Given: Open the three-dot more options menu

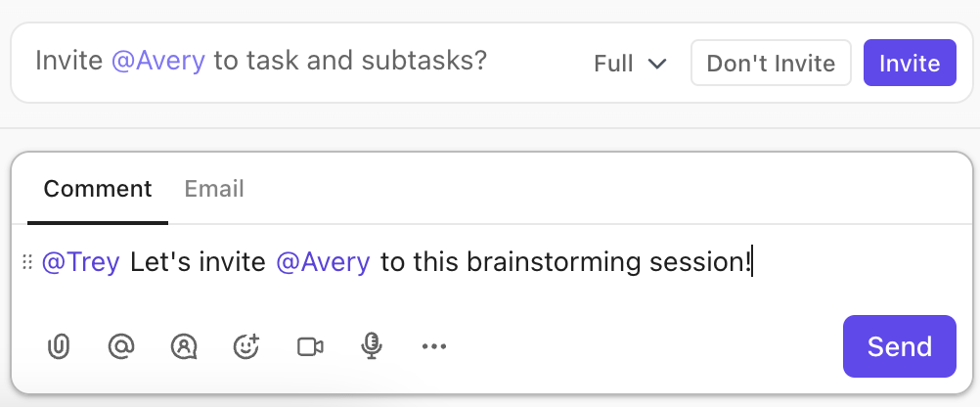Looking at the screenshot, I should pyautogui.click(x=434, y=346).
